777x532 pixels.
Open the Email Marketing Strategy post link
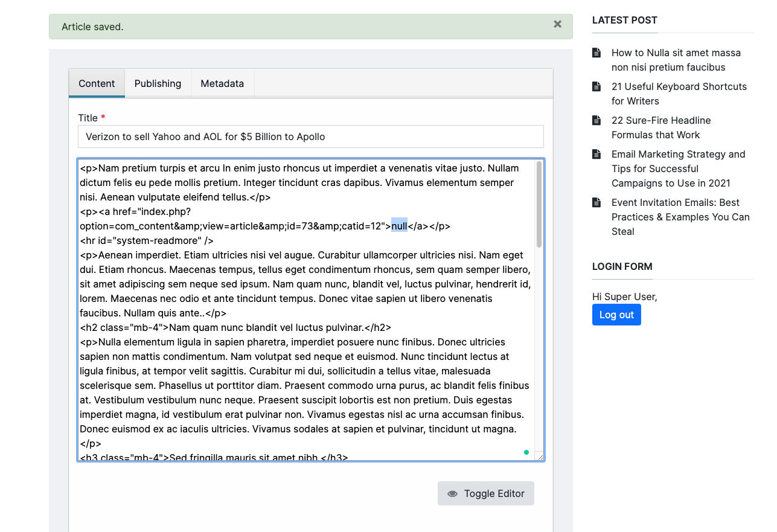click(x=678, y=168)
